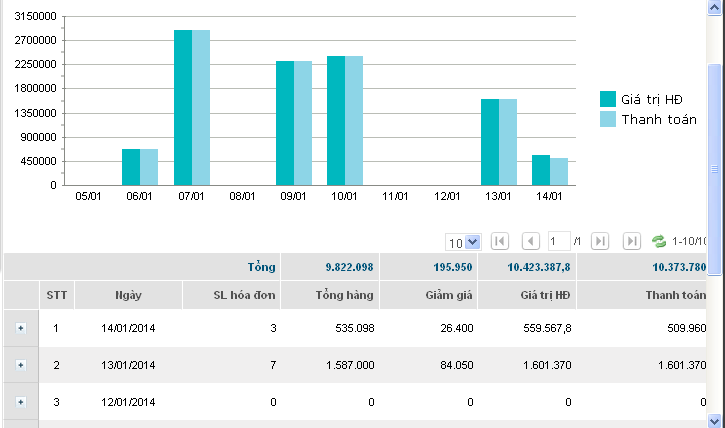Expand row details for 13/01/2014
The height and width of the screenshot is (428, 725).
pyautogui.click(x=21, y=365)
